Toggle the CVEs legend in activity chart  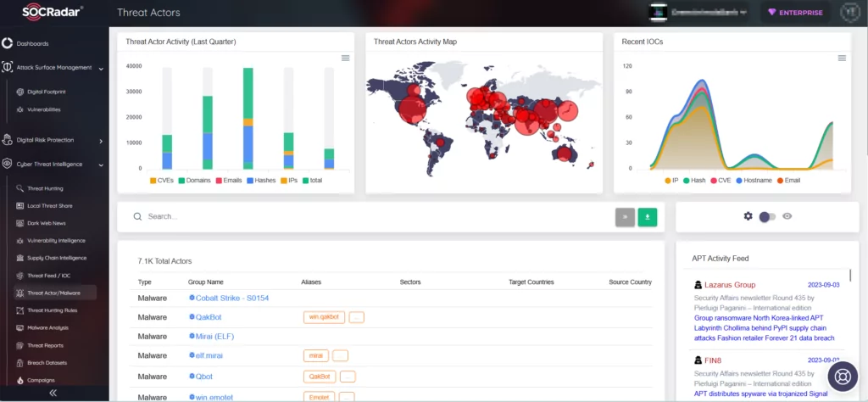[160, 181]
